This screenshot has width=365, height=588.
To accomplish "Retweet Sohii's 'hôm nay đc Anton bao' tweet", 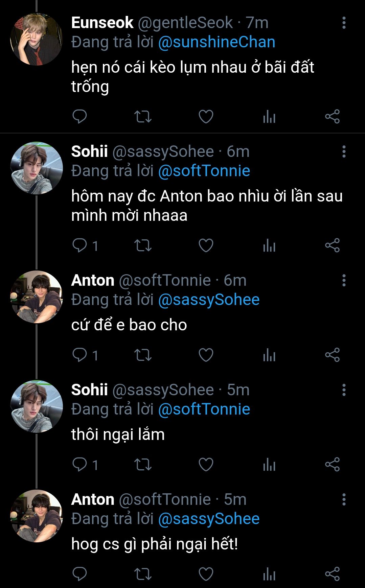I will click(143, 245).
